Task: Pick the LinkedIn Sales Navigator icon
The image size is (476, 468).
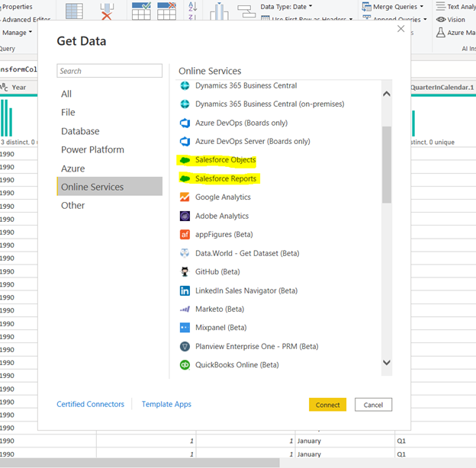Action: (x=184, y=290)
